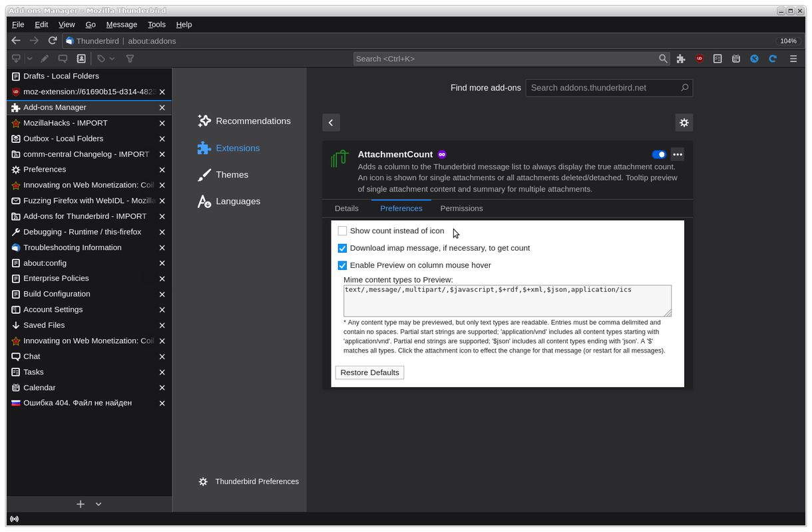Screen dimensions: 812x532
Task: Disable the AttachmentCount extension toggle
Action: [659, 154]
